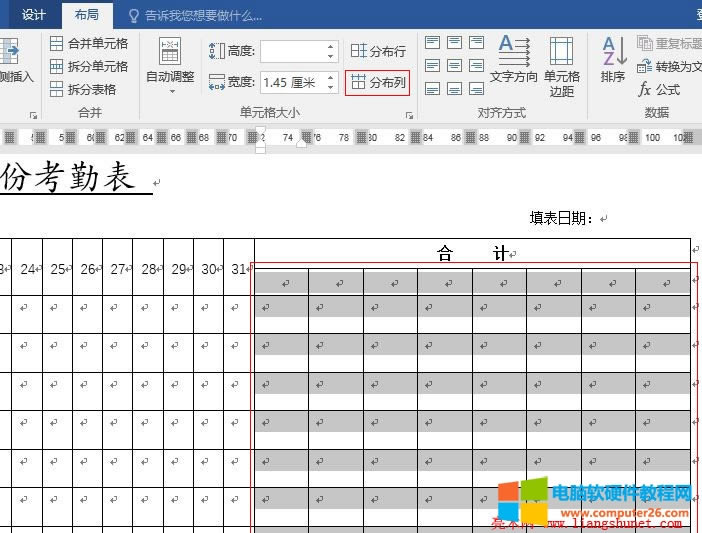This screenshot has height=533, width=702.
Task: Click the 宽度 width icon
Action: click(x=217, y=82)
